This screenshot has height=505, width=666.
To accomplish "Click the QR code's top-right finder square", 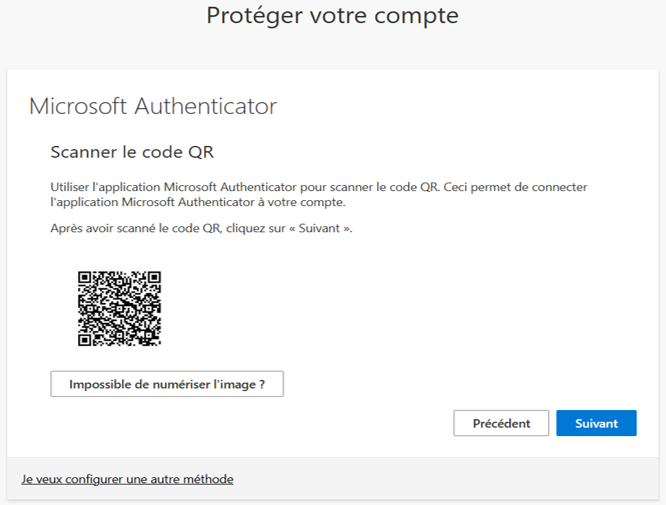I will [x=155, y=277].
